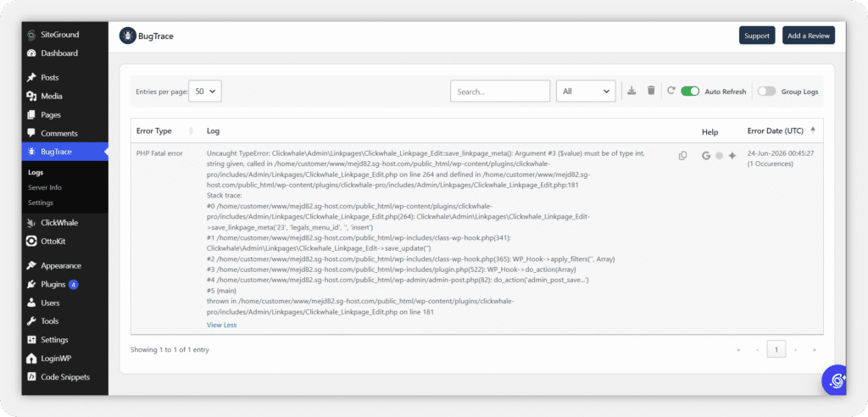Open the floating help widget icon

click(837, 380)
